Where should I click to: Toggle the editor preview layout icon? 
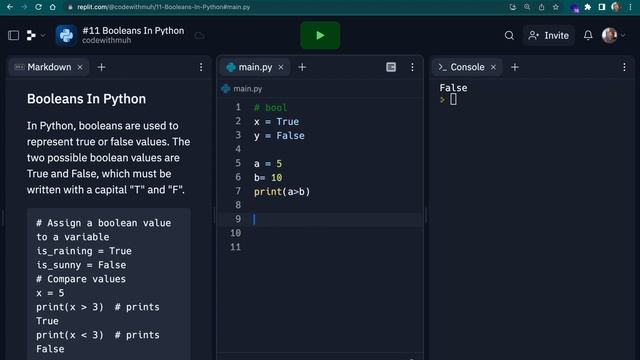(391, 67)
